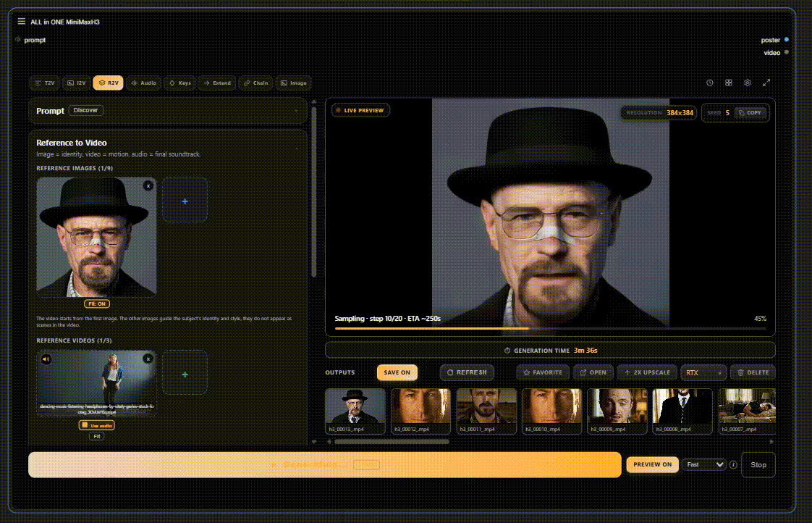This screenshot has width=812, height=523.
Task: Switch to the Extend tab
Action: tap(218, 83)
